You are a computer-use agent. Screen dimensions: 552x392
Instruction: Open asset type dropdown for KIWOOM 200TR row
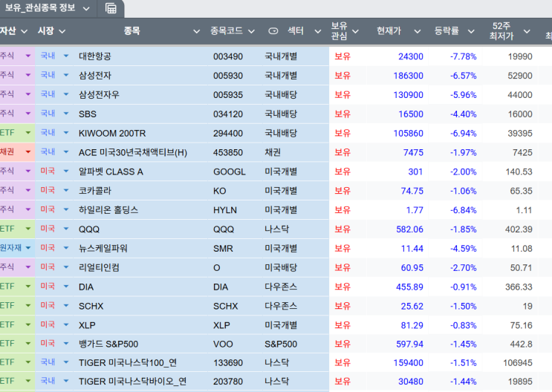point(28,133)
